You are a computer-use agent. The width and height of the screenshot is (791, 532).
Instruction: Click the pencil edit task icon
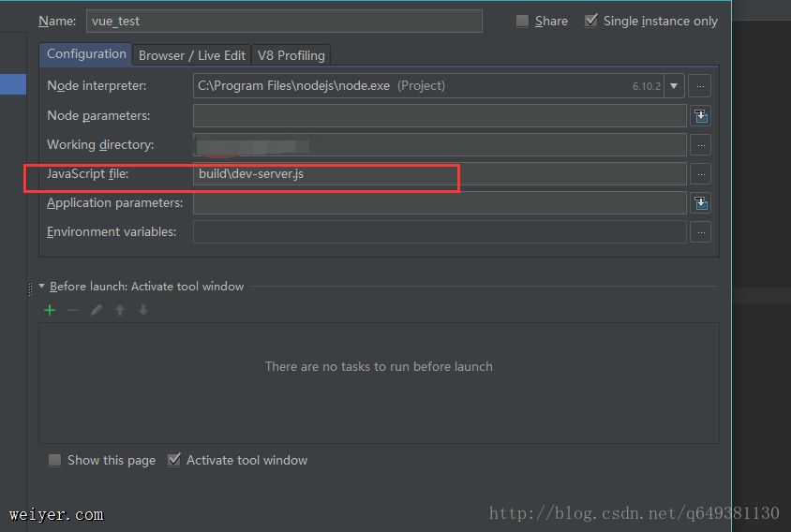97,310
